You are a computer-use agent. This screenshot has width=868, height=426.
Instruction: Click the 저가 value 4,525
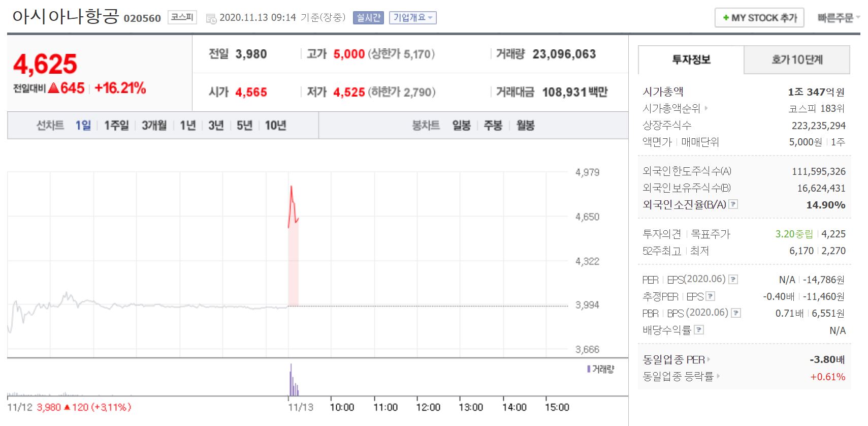click(x=349, y=92)
